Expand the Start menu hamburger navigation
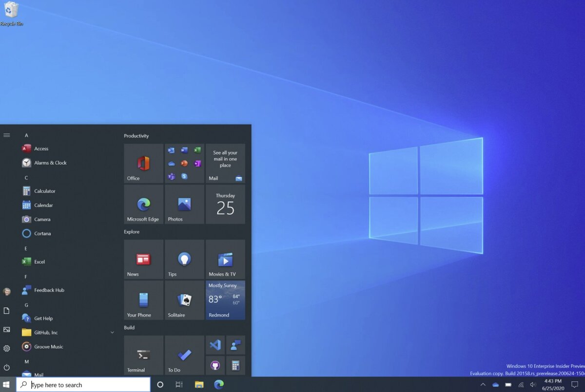585x392 pixels. (7, 135)
